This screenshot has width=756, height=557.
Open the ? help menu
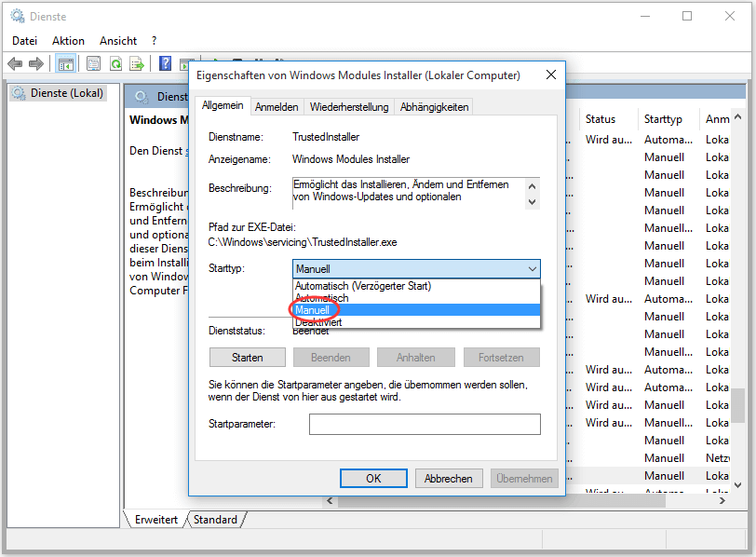coord(155,41)
